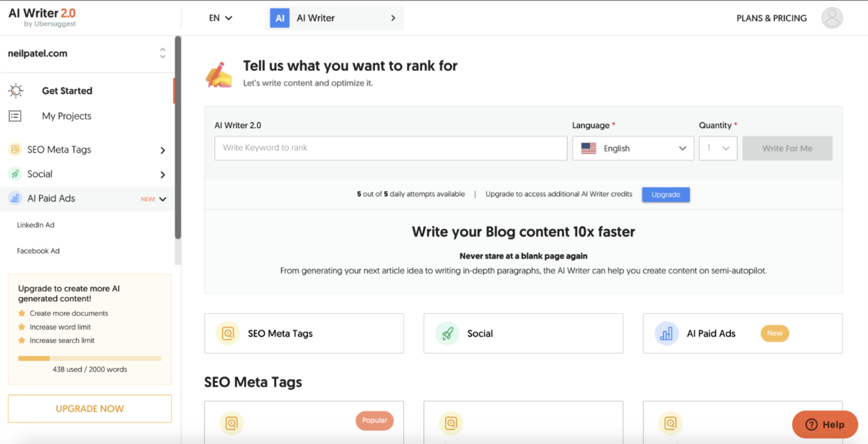Click the Get Started lightbulb icon

(x=15, y=90)
